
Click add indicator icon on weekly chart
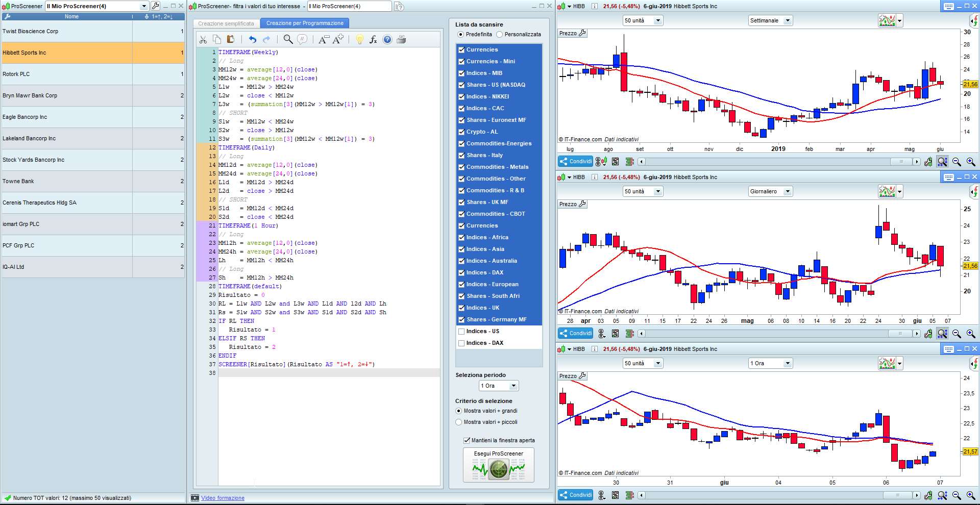click(x=888, y=21)
